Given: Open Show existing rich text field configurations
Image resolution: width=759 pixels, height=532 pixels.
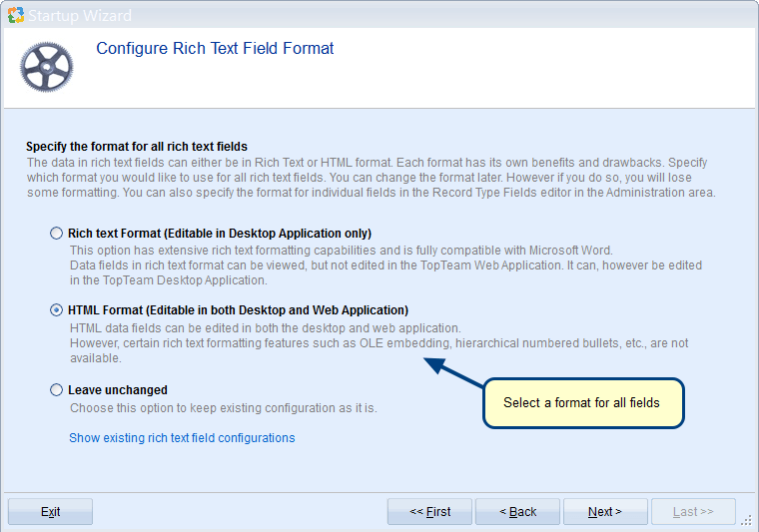Looking at the screenshot, I should [182, 438].
